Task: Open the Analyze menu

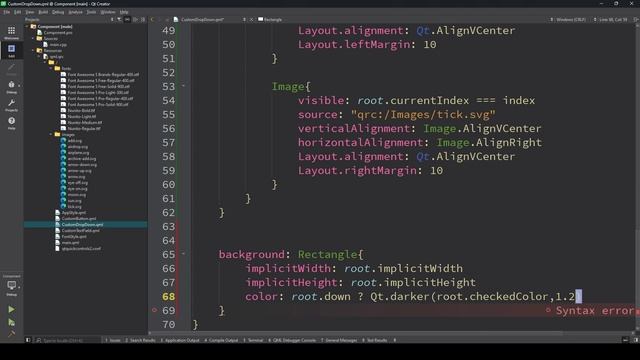Action: [x=76, y=12]
